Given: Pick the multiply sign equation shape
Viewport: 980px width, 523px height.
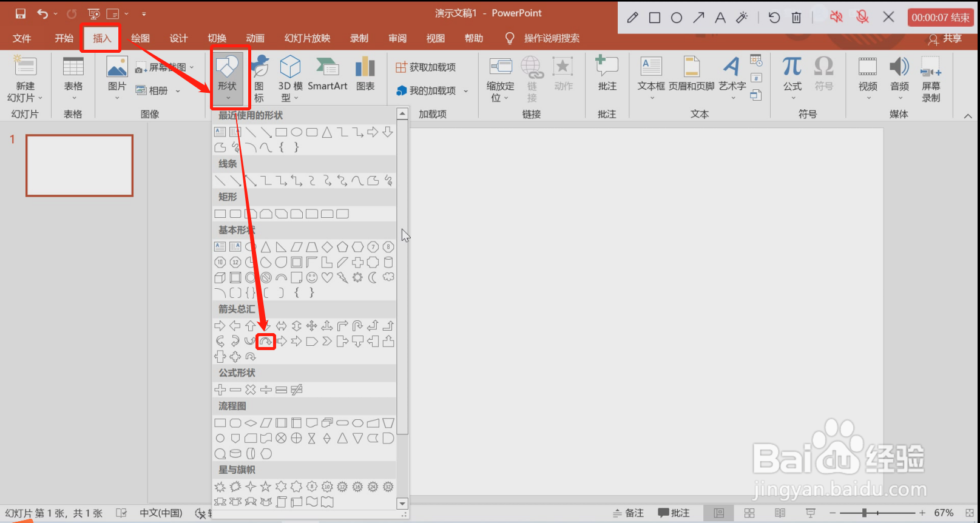Looking at the screenshot, I should [251, 390].
